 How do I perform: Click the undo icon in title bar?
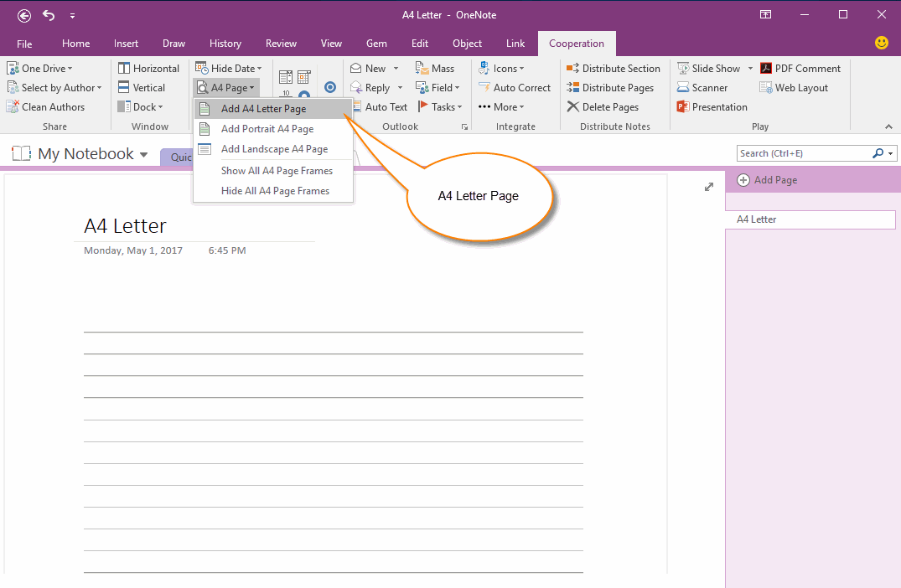coord(49,16)
